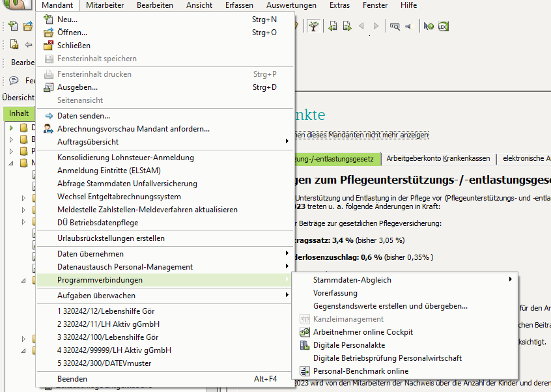The width and height of the screenshot is (551, 392).
Task: Select DÜ Betriebsdatenpflege
Action: coord(165,222)
